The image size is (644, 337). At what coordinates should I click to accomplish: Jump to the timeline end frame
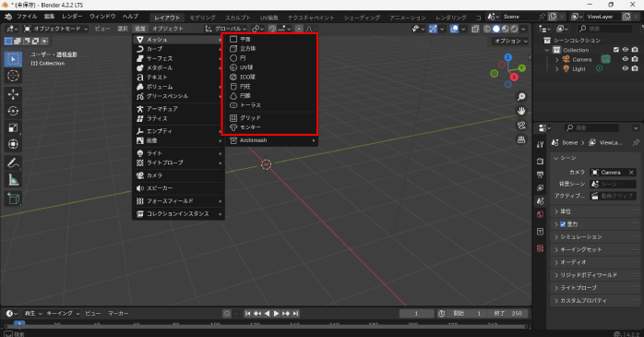tap(296, 314)
